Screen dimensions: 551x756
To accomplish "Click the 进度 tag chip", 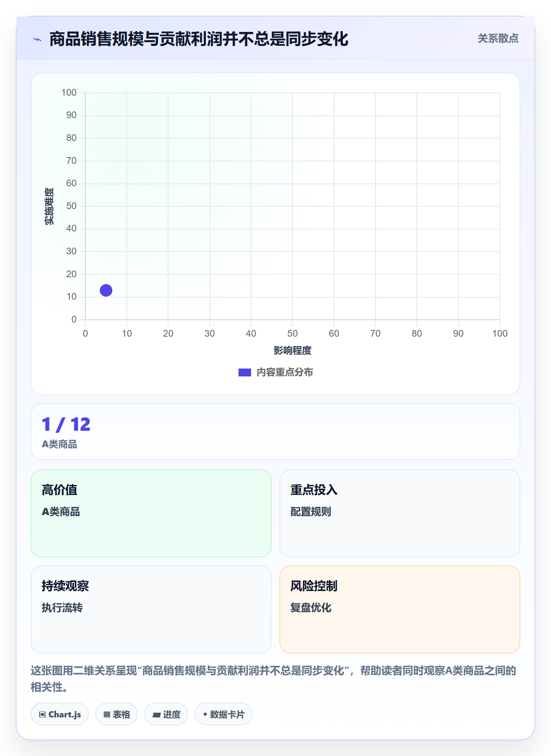I will 166,714.
